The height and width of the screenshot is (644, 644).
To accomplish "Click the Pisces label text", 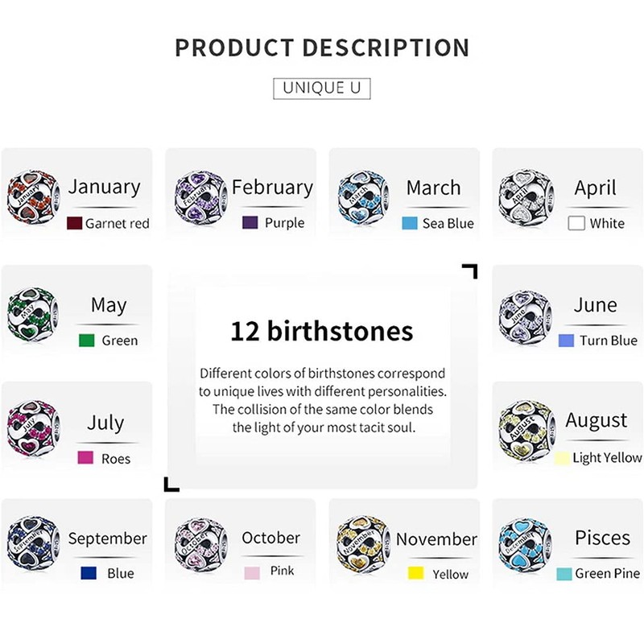I will (x=602, y=538).
